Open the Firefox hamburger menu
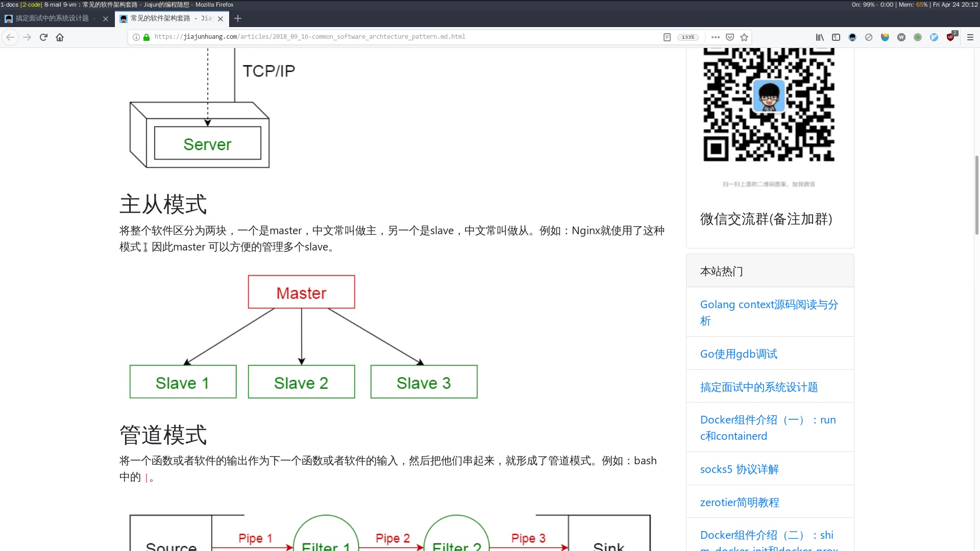This screenshot has width=980, height=551. click(x=970, y=37)
